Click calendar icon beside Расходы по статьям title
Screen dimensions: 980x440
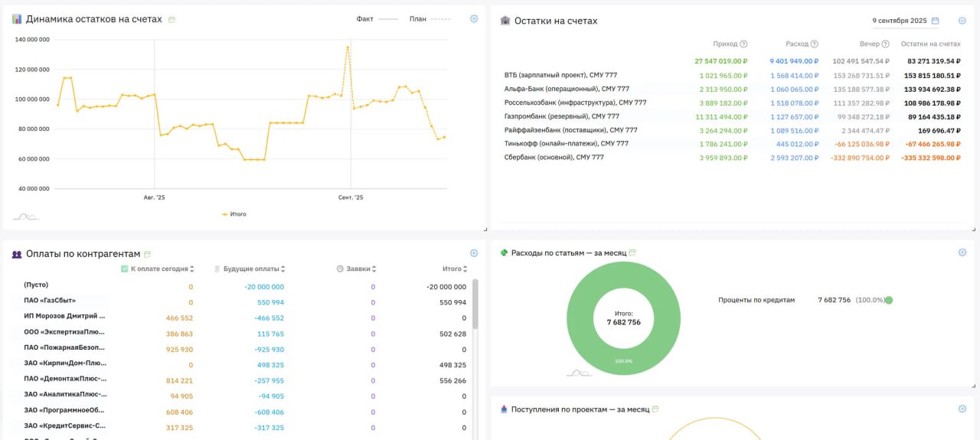point(633,253)
